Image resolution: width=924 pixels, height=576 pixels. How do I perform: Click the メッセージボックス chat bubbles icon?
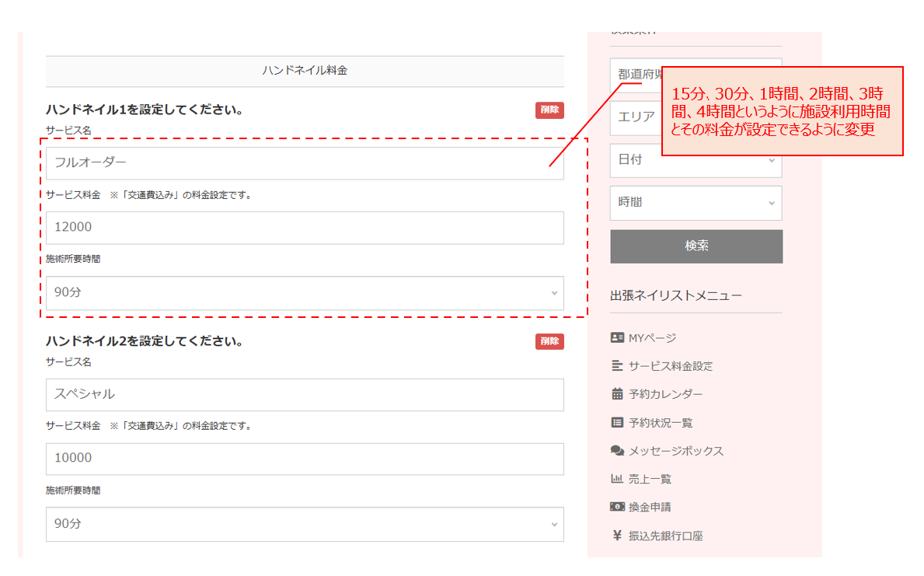pyautogui.click(x=617, y=451)
